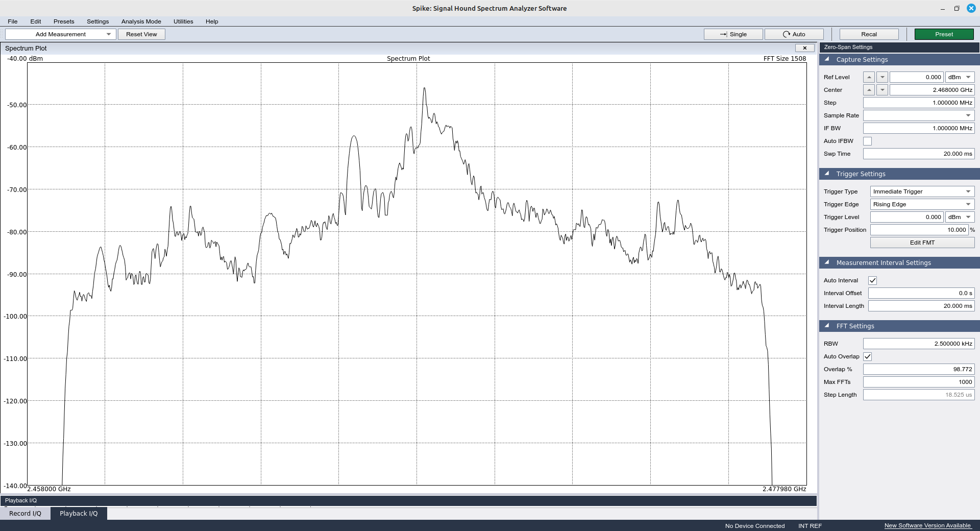Open the Ref Level dBm unit dropdown
This screenshot has width=980, height=531.
pos(960,77)
